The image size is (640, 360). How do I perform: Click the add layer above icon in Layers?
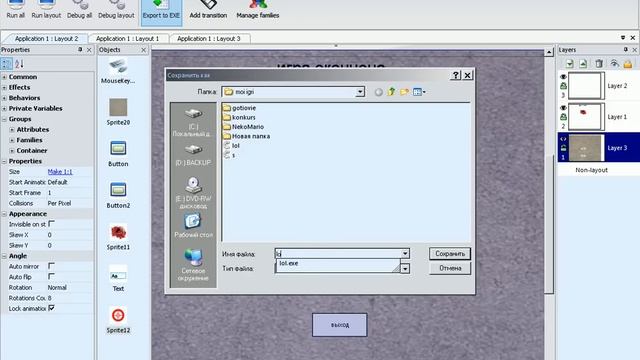pos(583,63)
